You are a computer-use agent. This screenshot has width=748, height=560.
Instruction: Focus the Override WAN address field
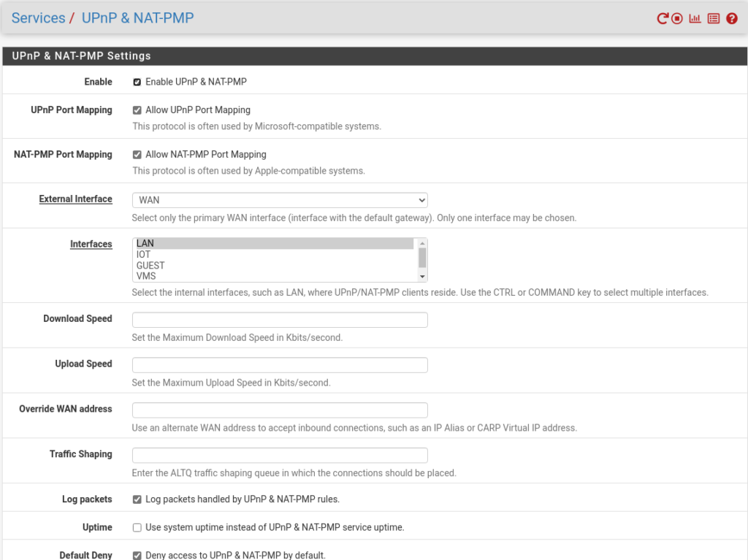click(x=279, y=410)
